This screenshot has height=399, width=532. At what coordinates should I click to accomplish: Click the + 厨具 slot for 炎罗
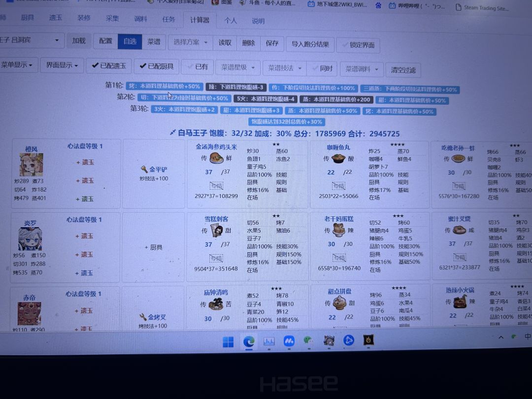[x=153, y=247]
